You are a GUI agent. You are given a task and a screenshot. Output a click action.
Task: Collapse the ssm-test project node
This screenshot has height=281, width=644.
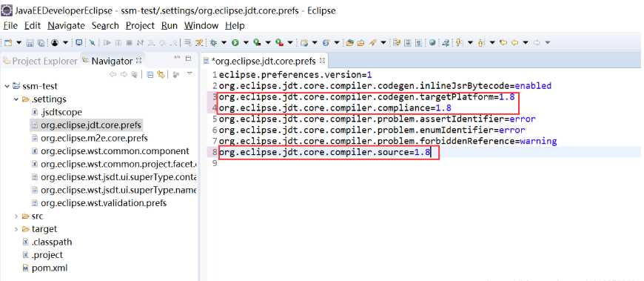(7, 87)
